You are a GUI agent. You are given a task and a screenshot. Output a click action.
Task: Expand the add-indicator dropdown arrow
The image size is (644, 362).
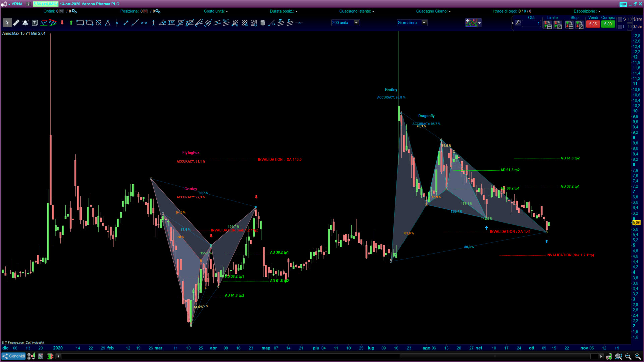click(x=479, y=23)
